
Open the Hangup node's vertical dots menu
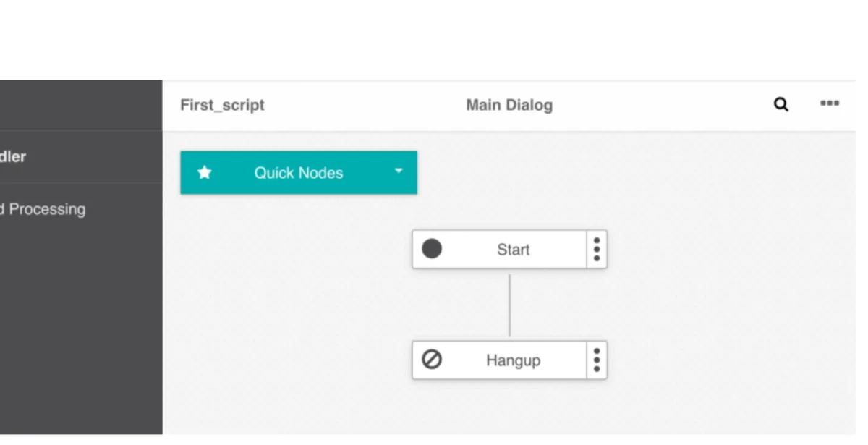point(597,360)
